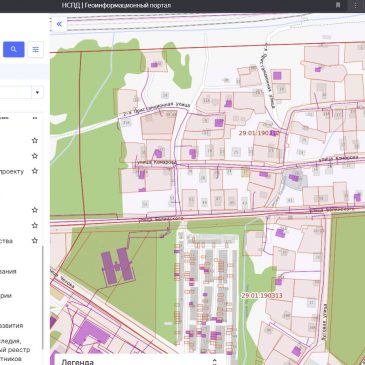Expand the Легенда panel with chevron
The width and height of the screenshot is (365, 365).
click(214, 362)
